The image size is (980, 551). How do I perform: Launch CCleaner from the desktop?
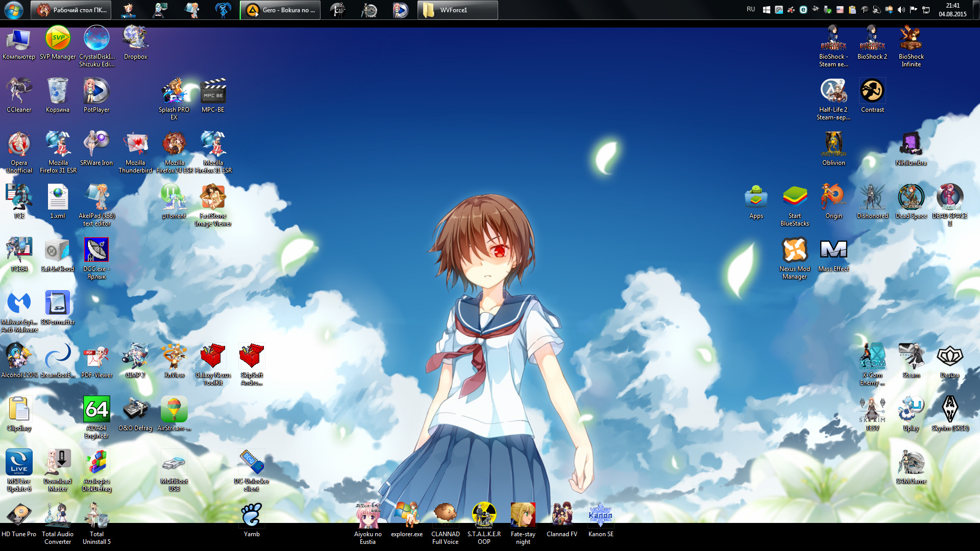click(19, 96)
